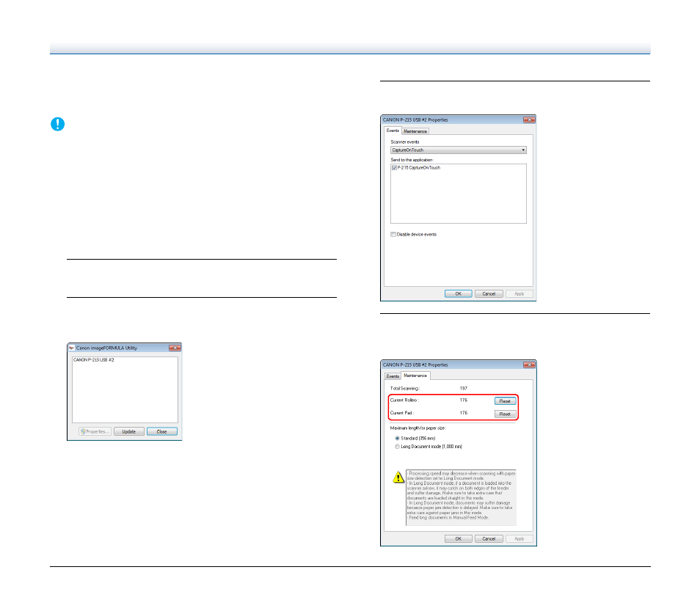This screenshot has height=600, width=700.
Task: Click Cancel in the Total Scanning dialog
Action: 489,539
